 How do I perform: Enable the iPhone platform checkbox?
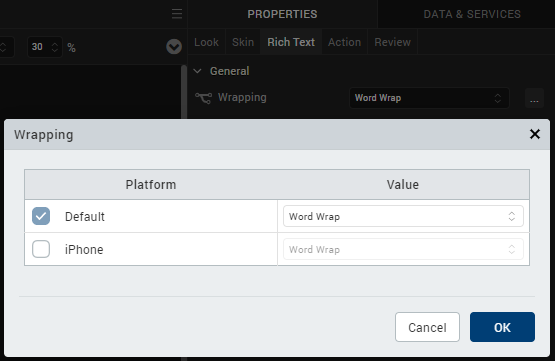[x=41, y=249]
